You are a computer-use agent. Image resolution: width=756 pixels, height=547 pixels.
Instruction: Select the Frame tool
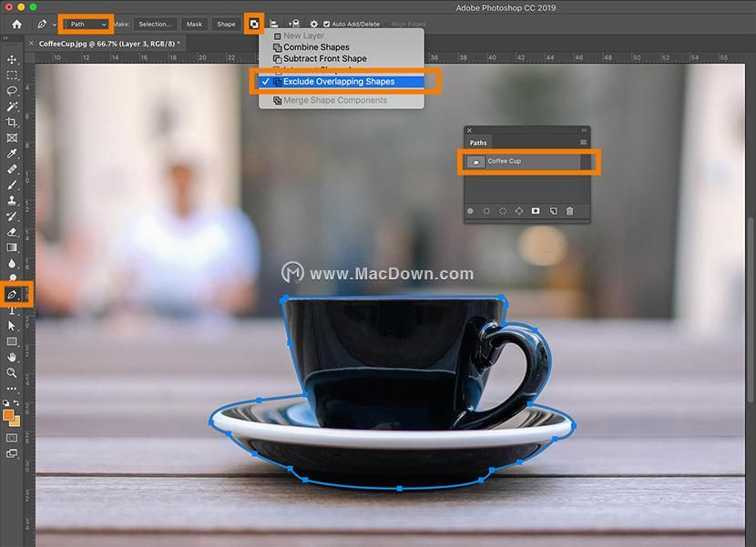(12, 137)
